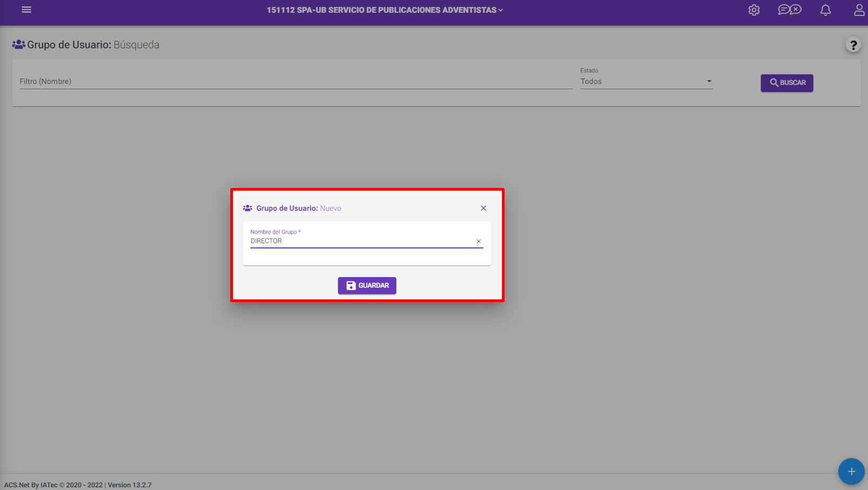This screenshot has width=868, height=490.
Task: Open the Estado Todos dropdown
Action: pyautogui.click(x=646, y=81)
